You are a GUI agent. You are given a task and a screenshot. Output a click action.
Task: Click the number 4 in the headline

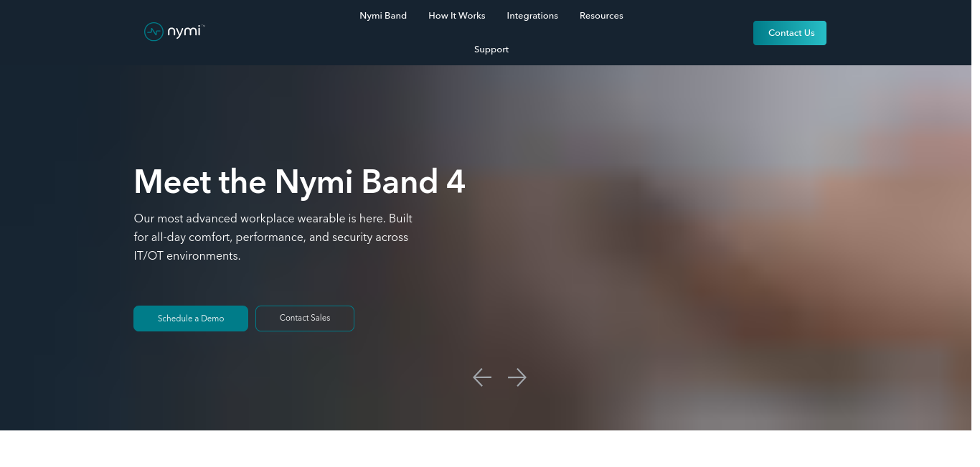click(456, 182)
